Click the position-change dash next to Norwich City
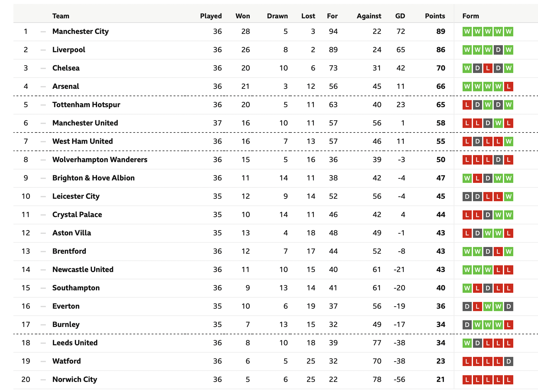The height and width of the screenshot is (392, 538). [43, 380]
